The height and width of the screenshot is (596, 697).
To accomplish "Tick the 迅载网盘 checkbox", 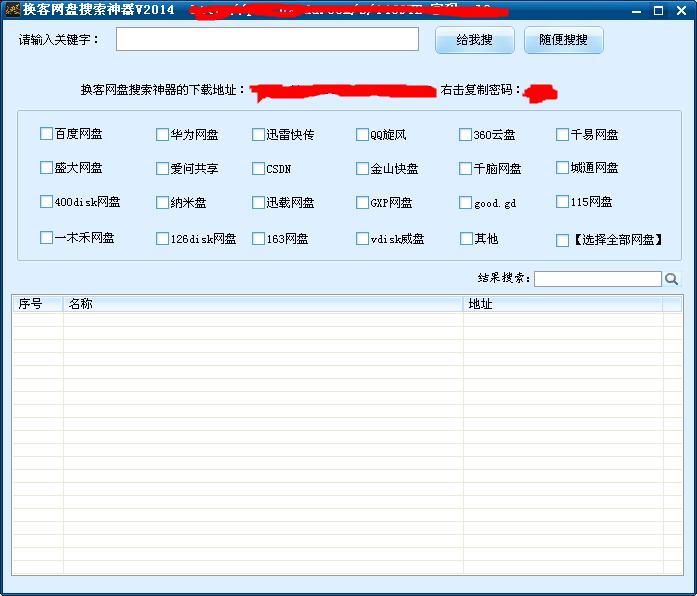I will coord(258,202).
